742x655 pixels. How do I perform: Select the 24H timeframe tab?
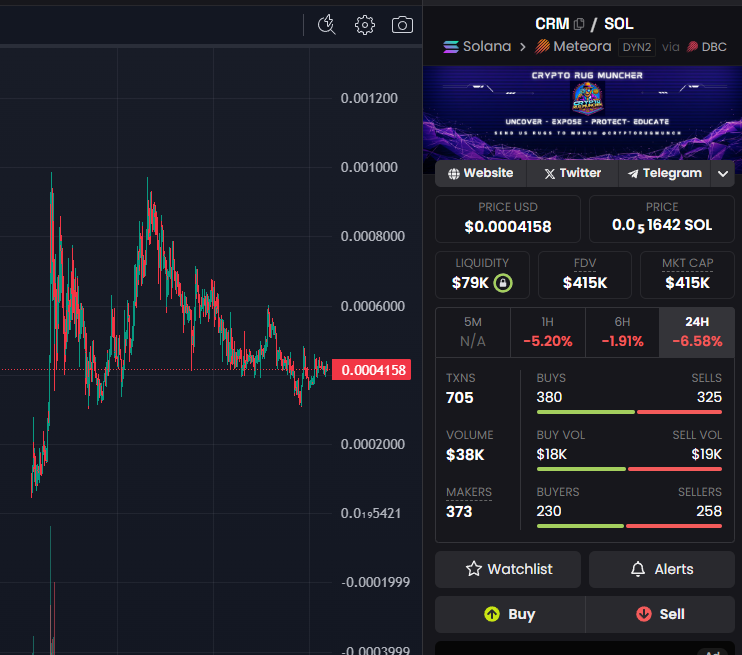point(697,332)
